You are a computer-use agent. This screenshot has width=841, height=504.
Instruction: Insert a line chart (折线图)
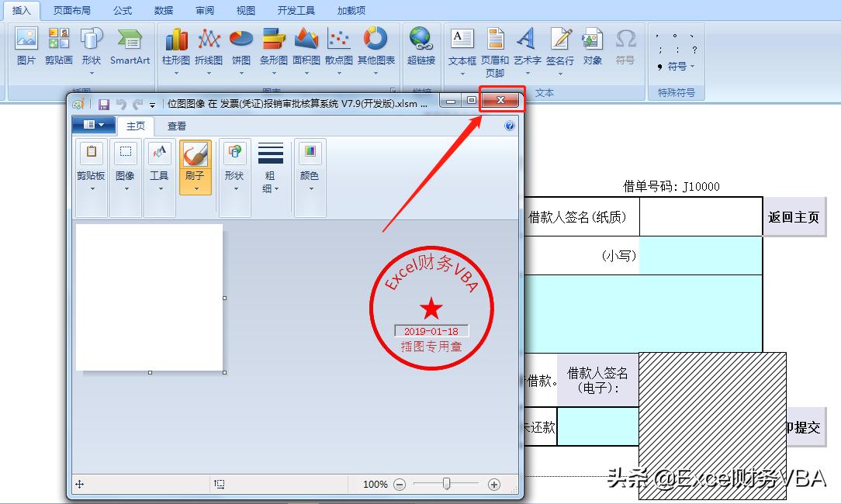pyautogui.click(x=209, y=50)
